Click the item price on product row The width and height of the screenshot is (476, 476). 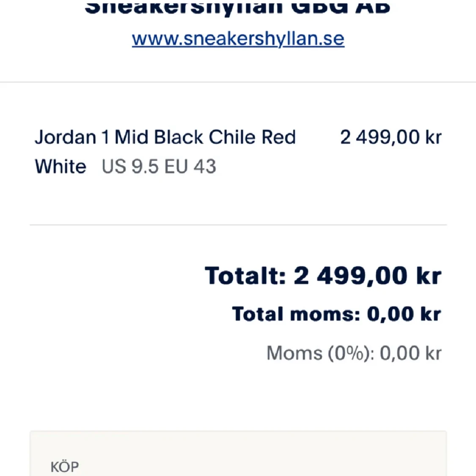[x=391, y=137]
